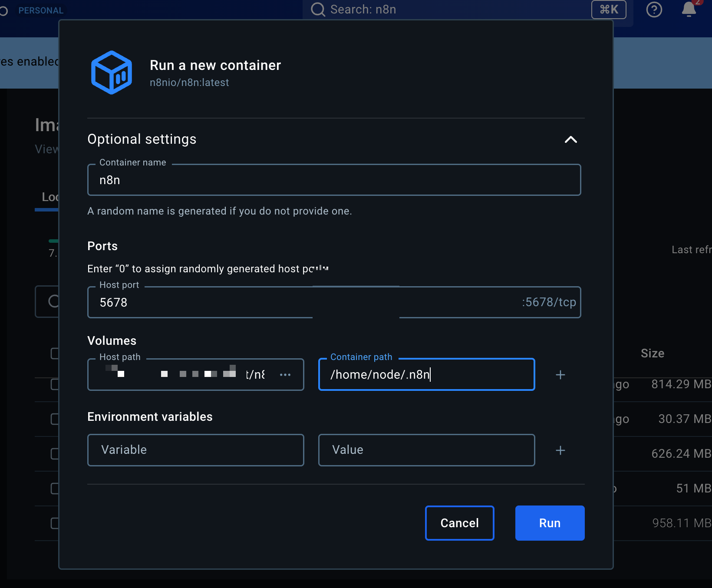Click the Size column header
The width and height of the screenshot is (712, 588).
click(x=653, y=353)
